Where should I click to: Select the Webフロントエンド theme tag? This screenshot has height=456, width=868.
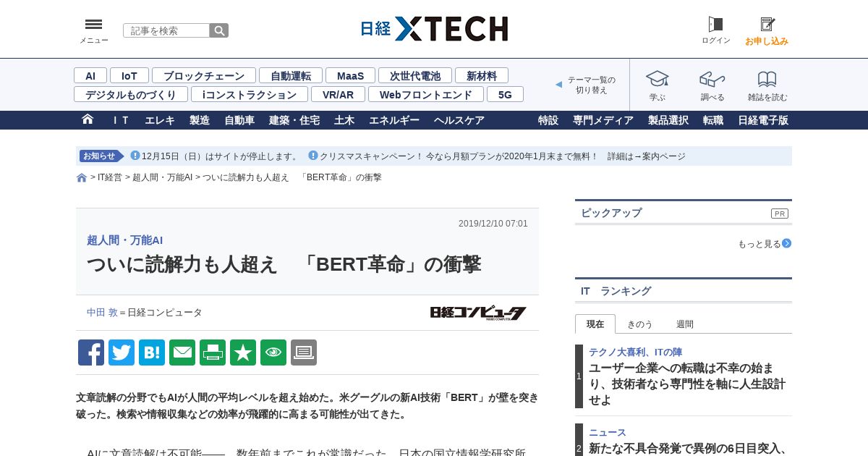tap(426, 95)
